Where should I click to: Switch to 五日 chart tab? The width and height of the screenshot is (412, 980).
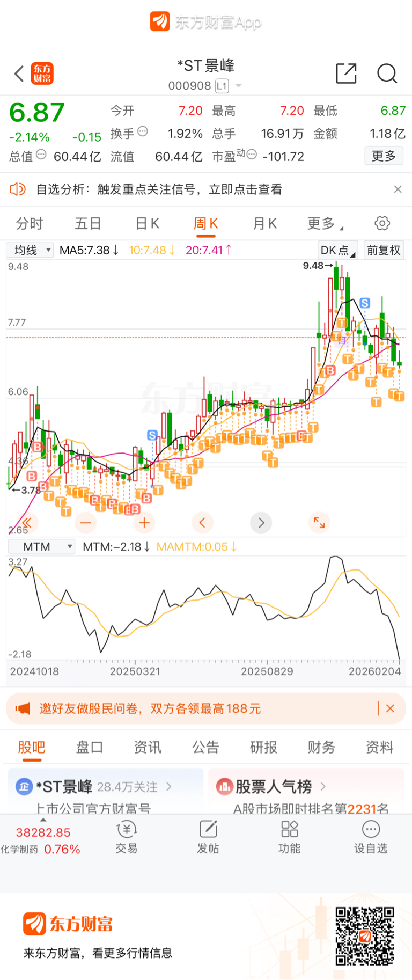point(88,223)
